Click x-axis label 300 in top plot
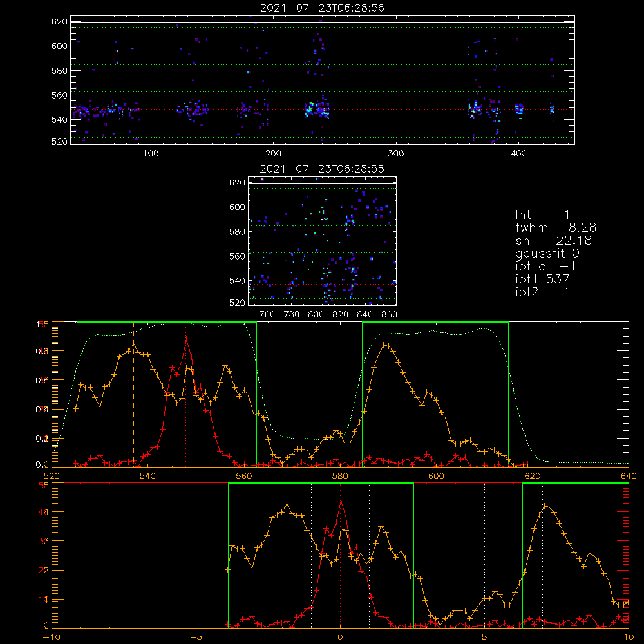Screen dimensions: 644x644 pyautogui.click(x=396, y=154)
